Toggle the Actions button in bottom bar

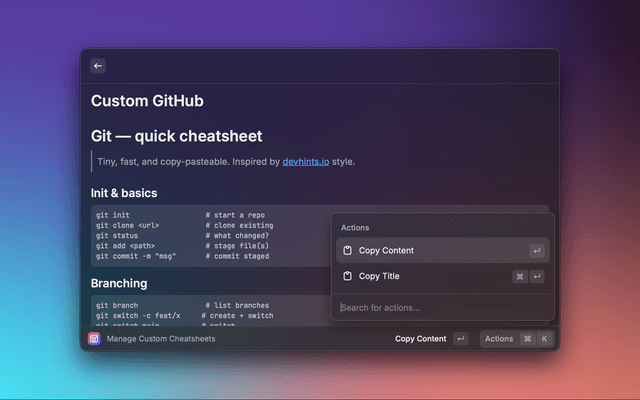[499, 339]
